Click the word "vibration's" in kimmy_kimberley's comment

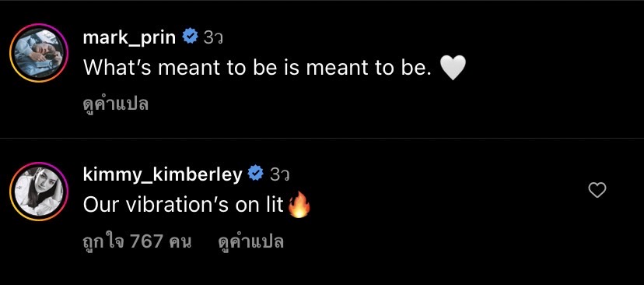[x=177, y=205]
